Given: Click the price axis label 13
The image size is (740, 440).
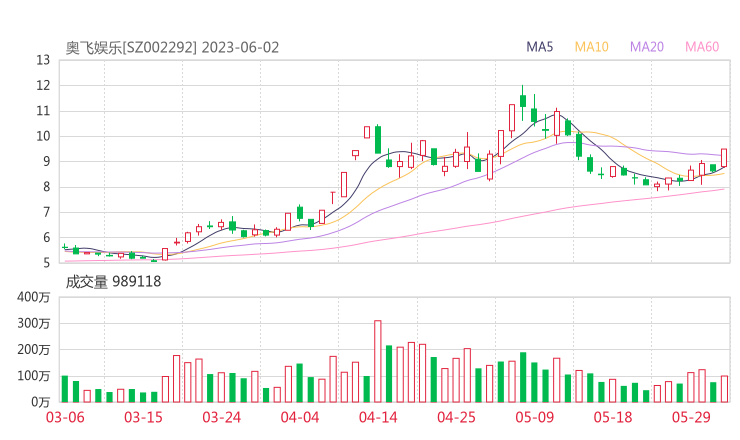Looking at the screenshot, I should (x=43, y=60).
